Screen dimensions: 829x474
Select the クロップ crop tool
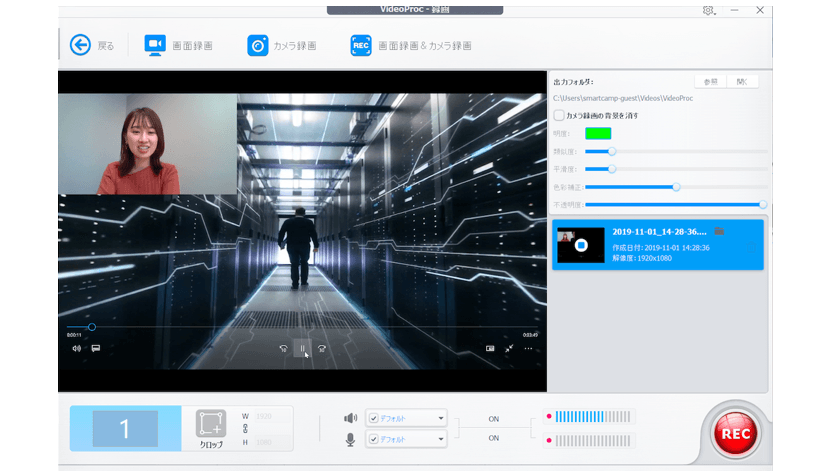(210, 426)
